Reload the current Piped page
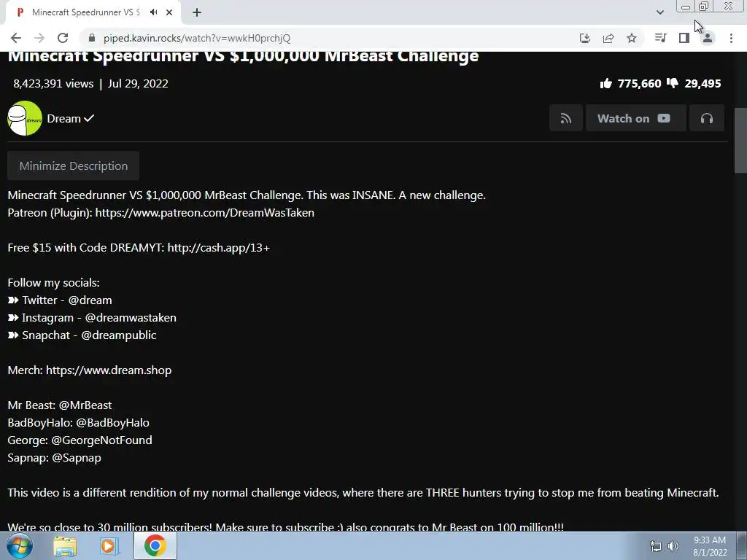This screenshot has height=560, width=747. tap(63, 38)
